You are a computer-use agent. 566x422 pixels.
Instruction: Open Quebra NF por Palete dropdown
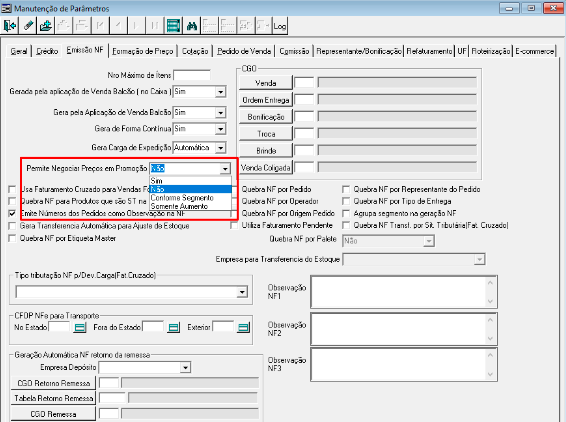click(x=429, y=241)
